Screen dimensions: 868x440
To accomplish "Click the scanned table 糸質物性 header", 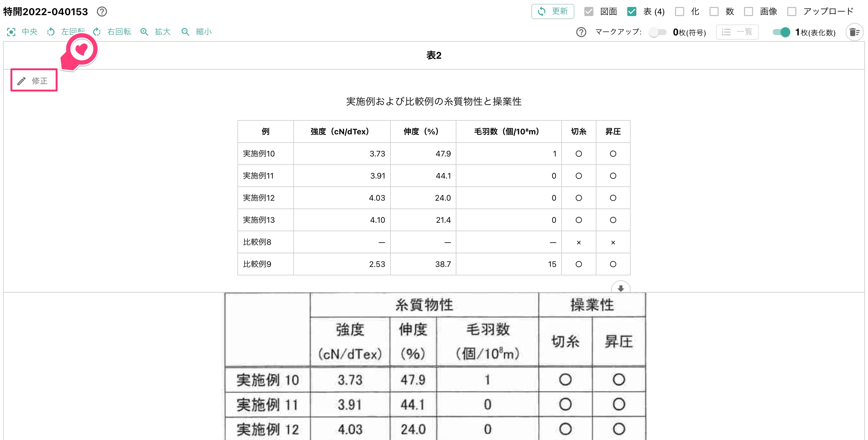I will coord(424,305).
